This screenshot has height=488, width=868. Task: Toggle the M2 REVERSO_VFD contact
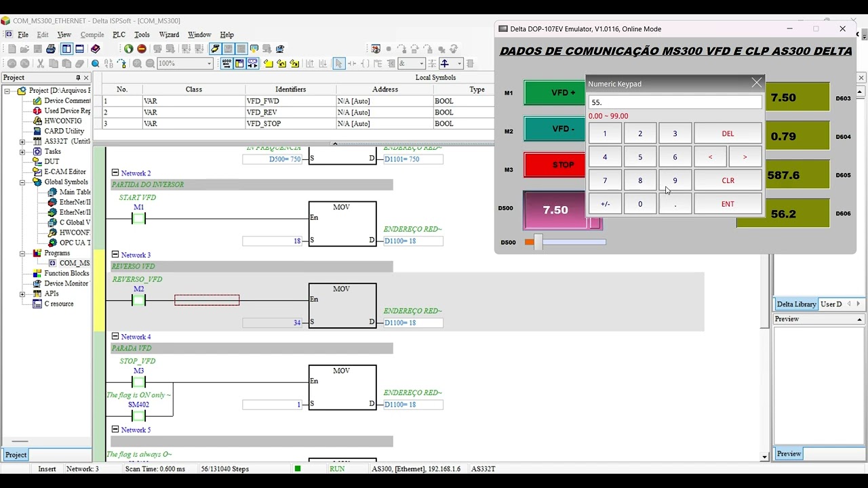pyautogui.click(x=138, y=300)
